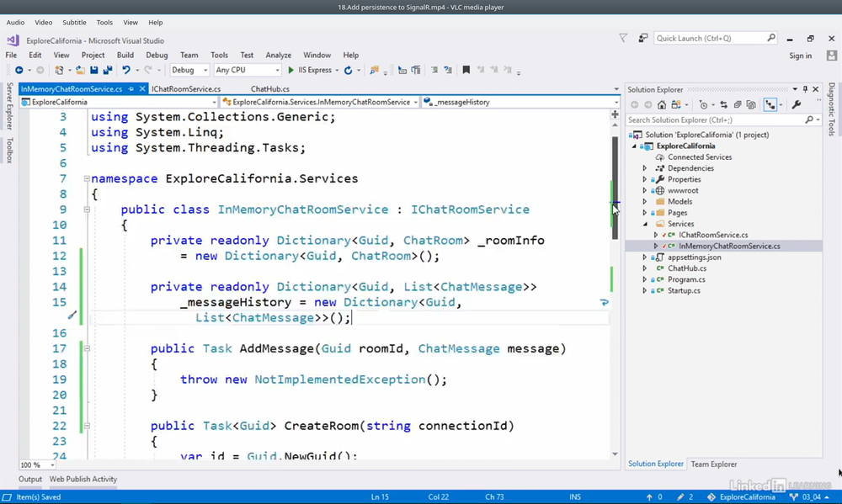Open the Build menu

click(x=125, y=55)
